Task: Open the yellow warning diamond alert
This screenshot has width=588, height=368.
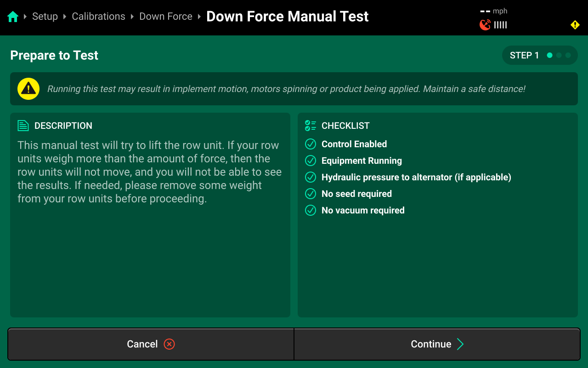Action: [x=575, y=25]
